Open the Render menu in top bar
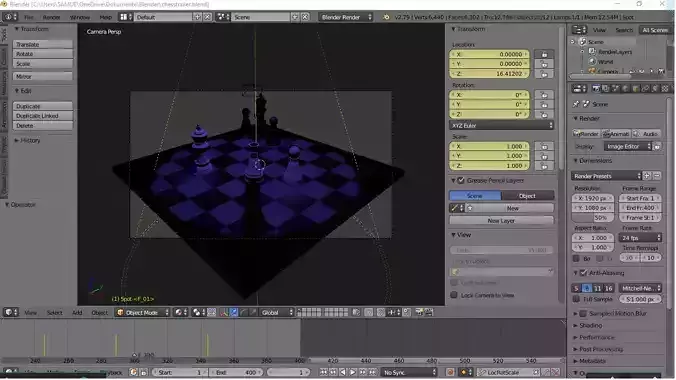This screenshot has width=676, height=380. (x=51, y=17)
